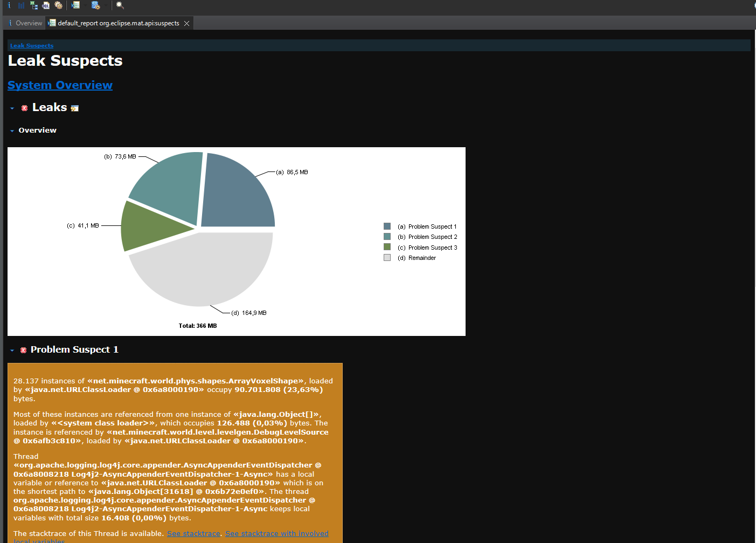Open the Thread Overview gears icon
This screenshot has height=543, width=756.
58,5
